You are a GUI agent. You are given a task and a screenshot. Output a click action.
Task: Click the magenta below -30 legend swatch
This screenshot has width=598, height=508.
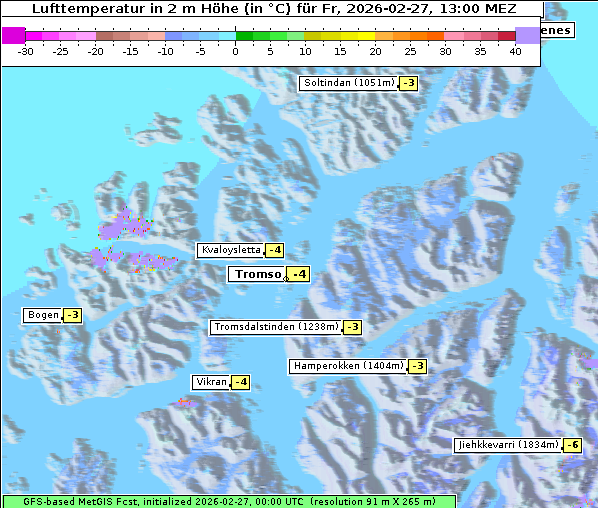point(14,35)
